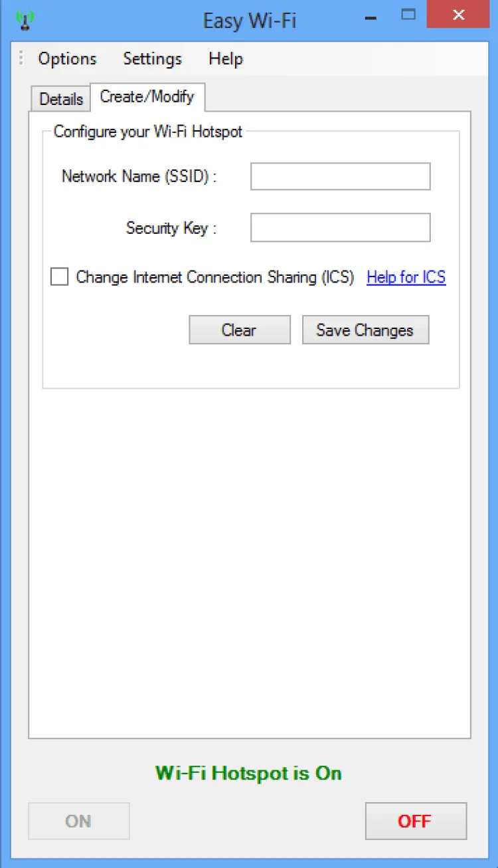This screenshot has width=498, height=868.
Task: Open the Settings menu
Action: (152, 58)
